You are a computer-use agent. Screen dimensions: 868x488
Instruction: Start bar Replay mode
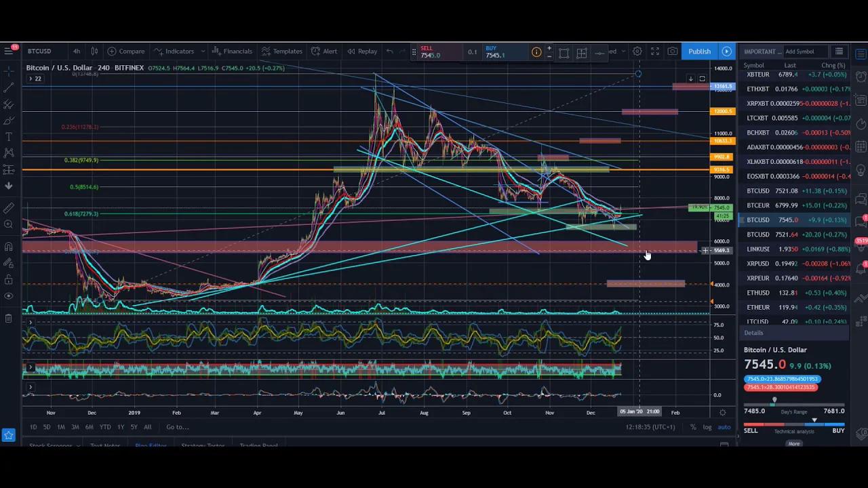(x=362, y=51)
